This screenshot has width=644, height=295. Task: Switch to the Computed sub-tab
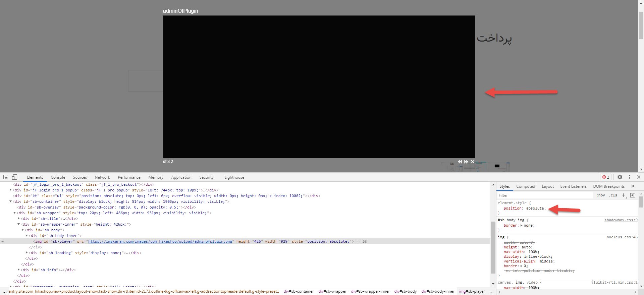526,186
